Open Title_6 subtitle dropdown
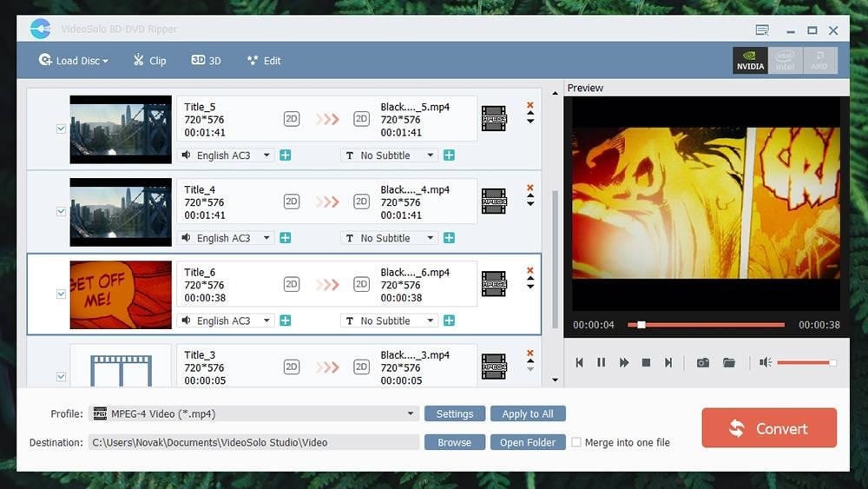The image size is (868, 489). tap(389, 320)
